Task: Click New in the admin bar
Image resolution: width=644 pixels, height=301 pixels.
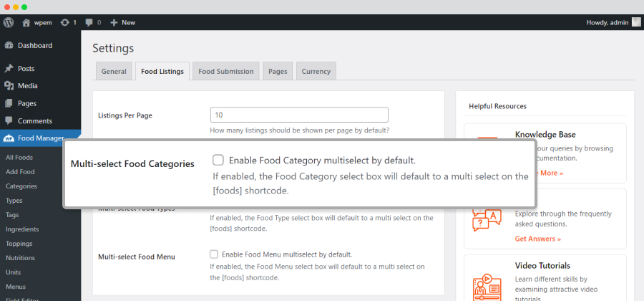Action: (x=129, y=23)
